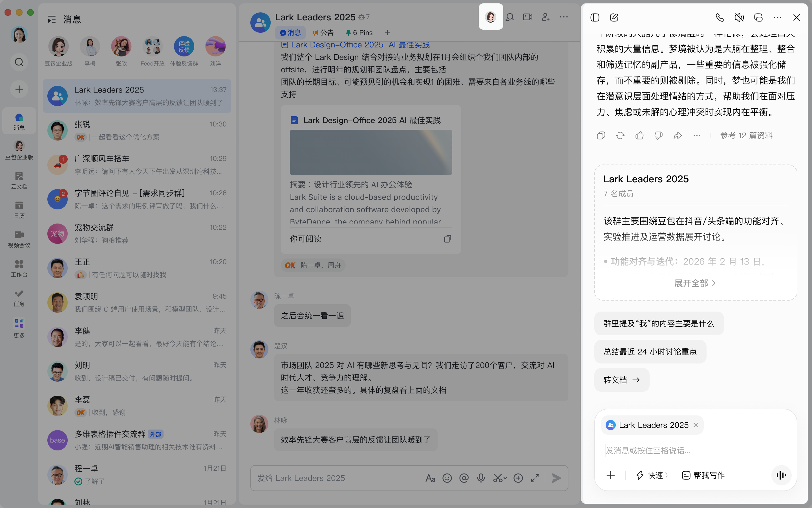Open 豆包企业版 in the sidebar nav
This screenshot has height=508, width=812.
[19, 150]
